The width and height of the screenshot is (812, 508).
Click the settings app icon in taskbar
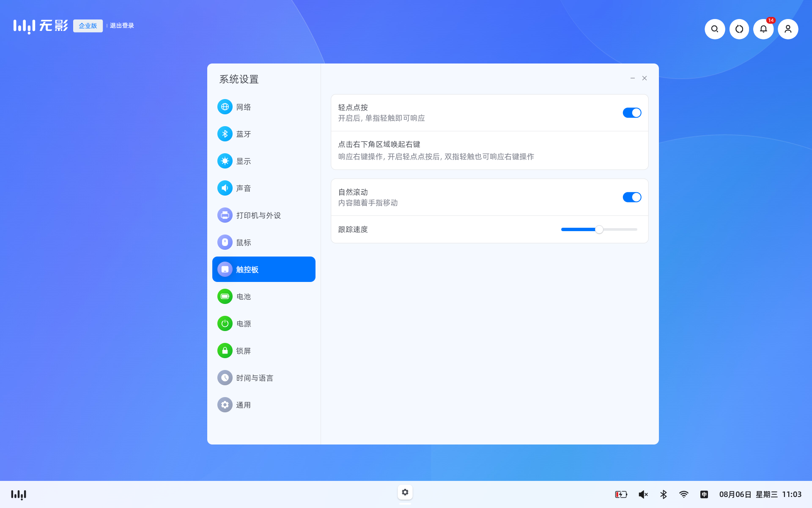click(x=405, y=492)
